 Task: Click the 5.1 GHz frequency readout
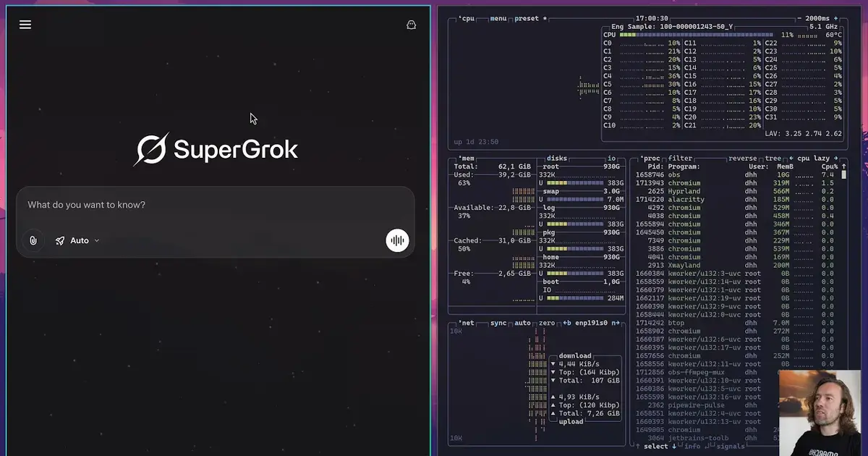tap(825, 26)
